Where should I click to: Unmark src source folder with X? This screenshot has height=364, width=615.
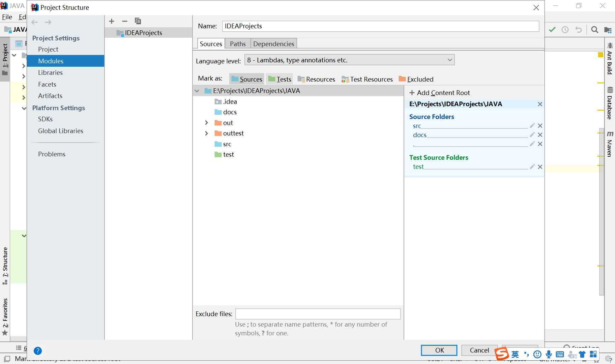(x=540, y=126)
